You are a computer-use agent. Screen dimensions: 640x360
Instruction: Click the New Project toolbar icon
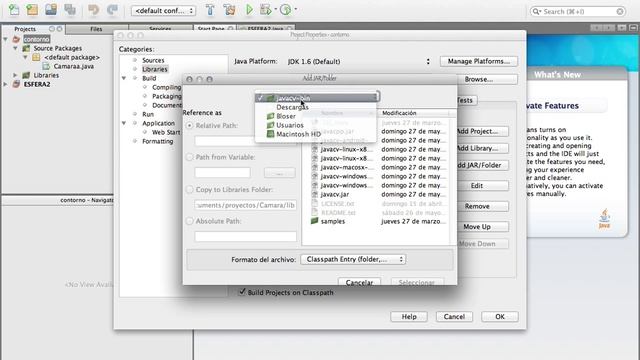tap(32, 10)
